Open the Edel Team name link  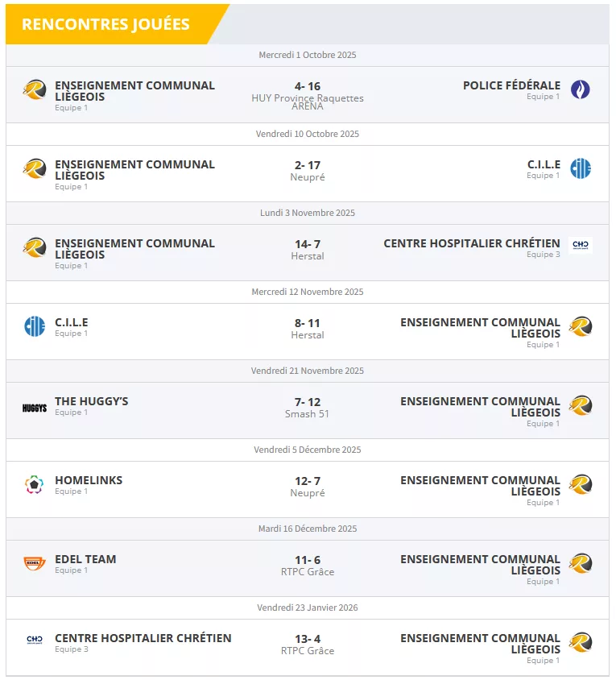(85, 559)
